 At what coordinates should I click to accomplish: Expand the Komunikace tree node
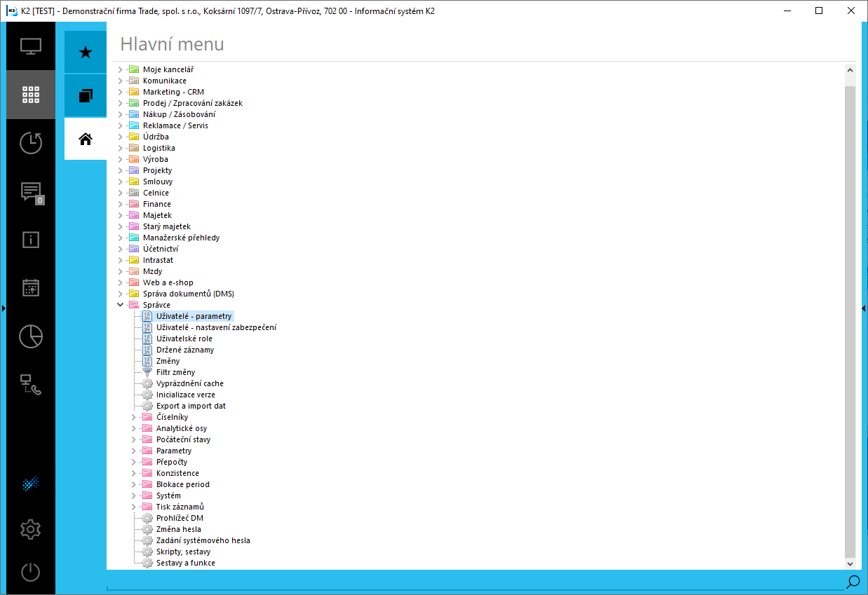point(121,81)
